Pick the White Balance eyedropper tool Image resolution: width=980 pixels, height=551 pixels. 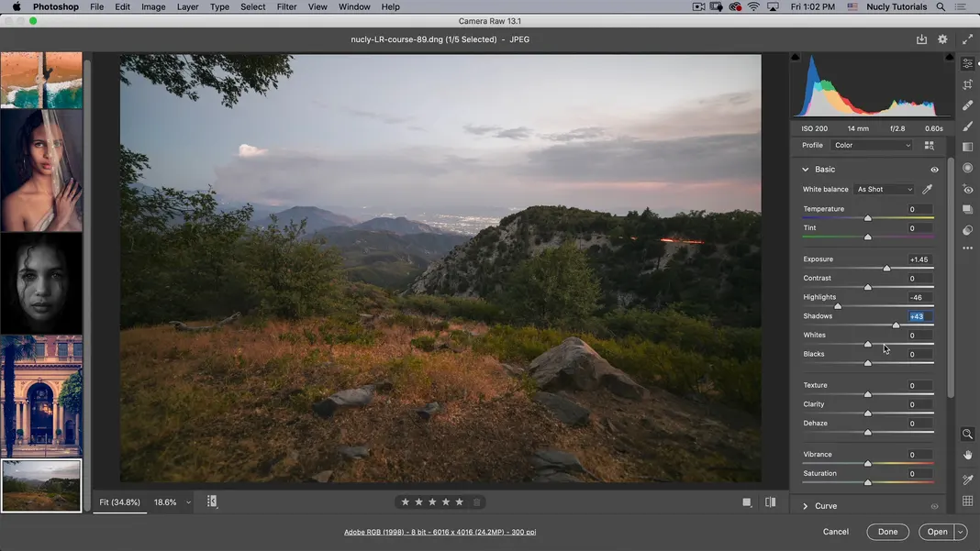coord(928,189)
